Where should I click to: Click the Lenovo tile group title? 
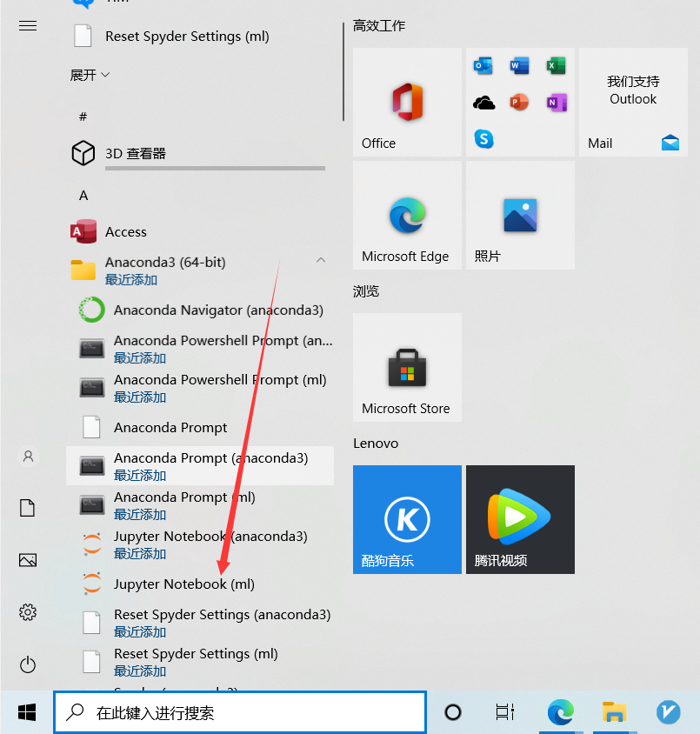(x=376, y=444)
